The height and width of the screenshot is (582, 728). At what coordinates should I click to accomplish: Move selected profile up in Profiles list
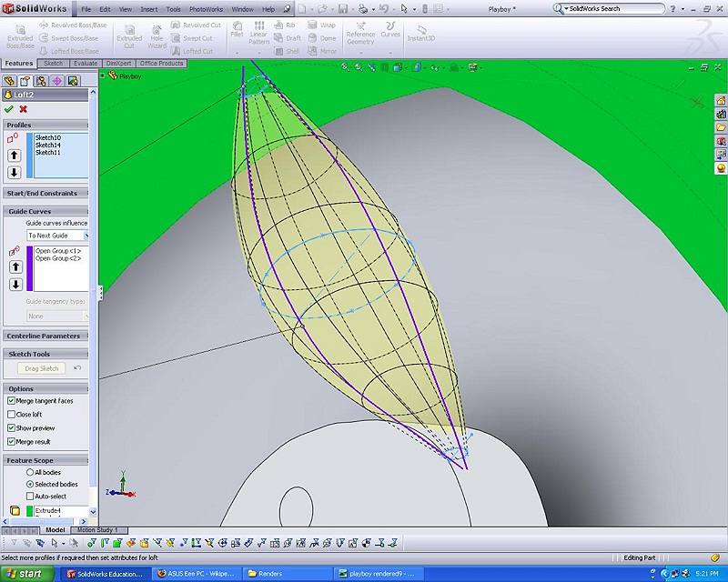tap(15, 156)
